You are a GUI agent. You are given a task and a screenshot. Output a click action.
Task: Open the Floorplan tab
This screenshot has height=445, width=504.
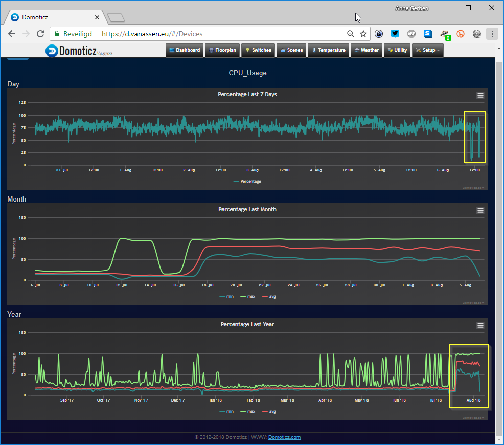(222, 50)
